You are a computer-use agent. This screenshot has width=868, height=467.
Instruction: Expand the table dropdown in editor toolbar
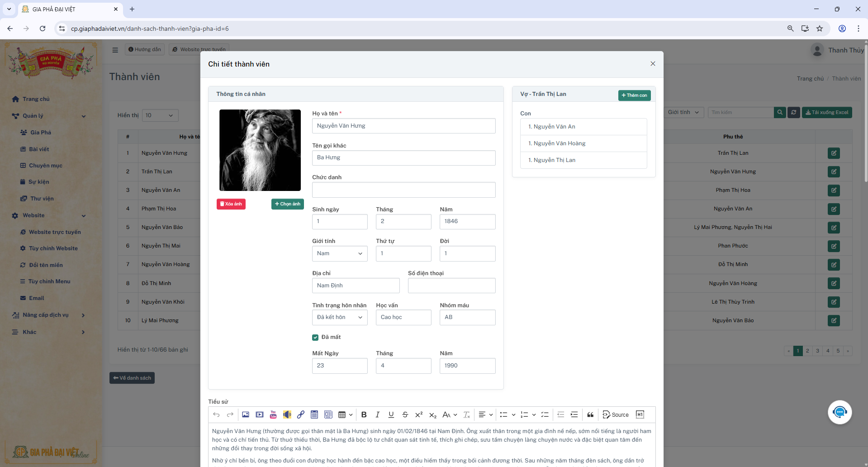pos(351,415)
